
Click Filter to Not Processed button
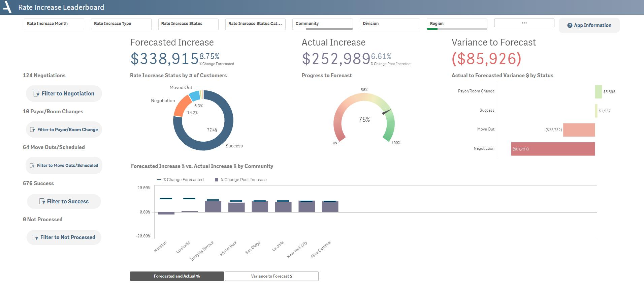click(64, 237)
